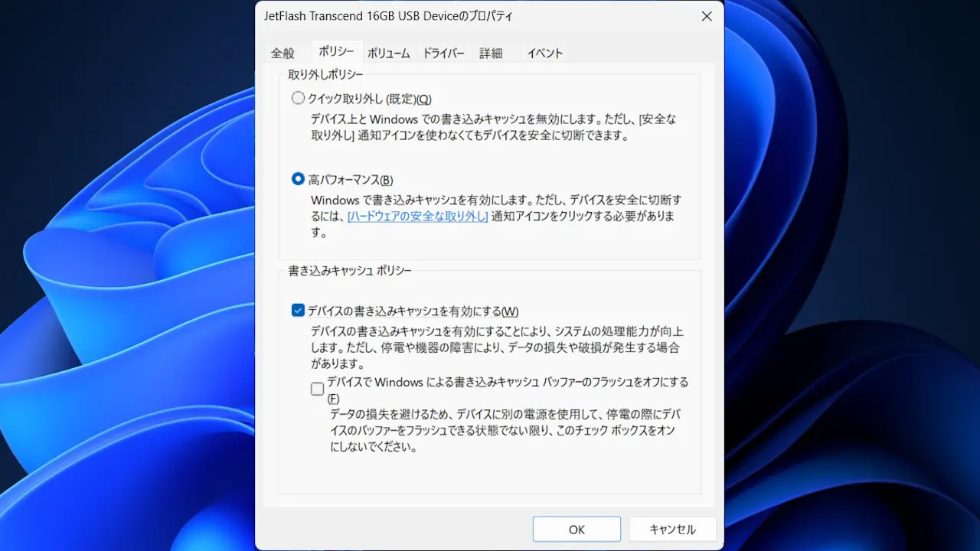Click the キャンセル button

(673, 530)
